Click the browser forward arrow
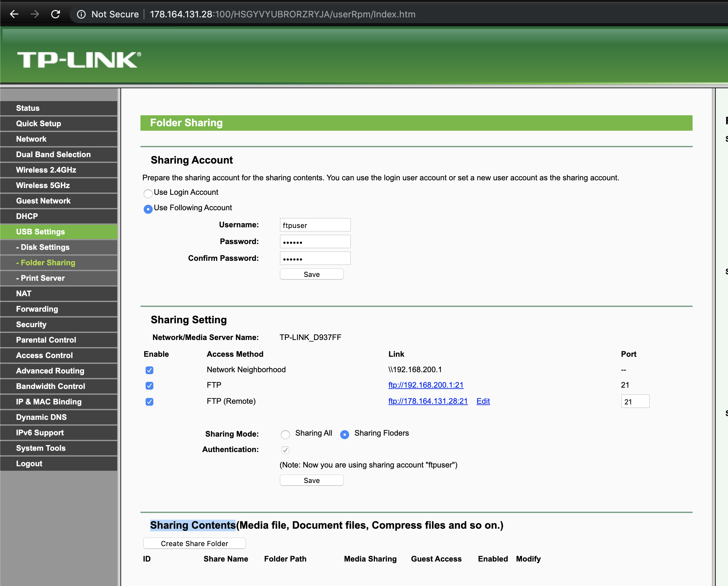 point(35,14)
